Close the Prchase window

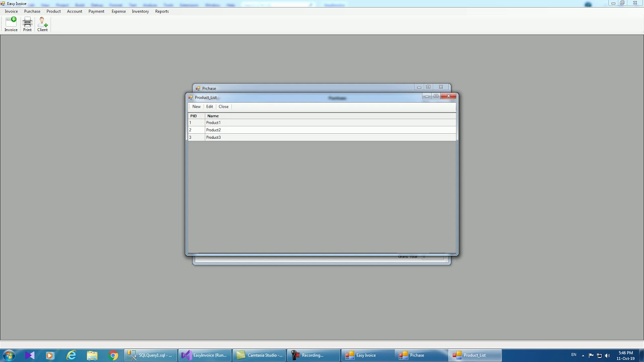point(441,87)
